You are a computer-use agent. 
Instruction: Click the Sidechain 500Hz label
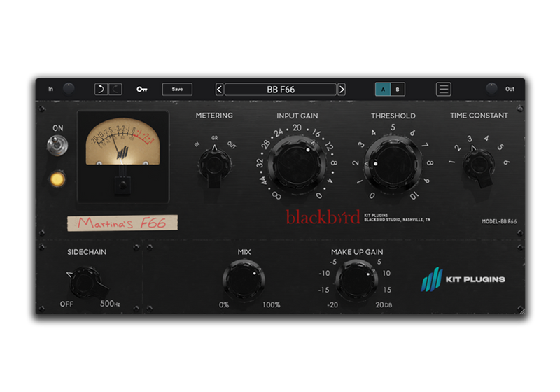(110, 304)
